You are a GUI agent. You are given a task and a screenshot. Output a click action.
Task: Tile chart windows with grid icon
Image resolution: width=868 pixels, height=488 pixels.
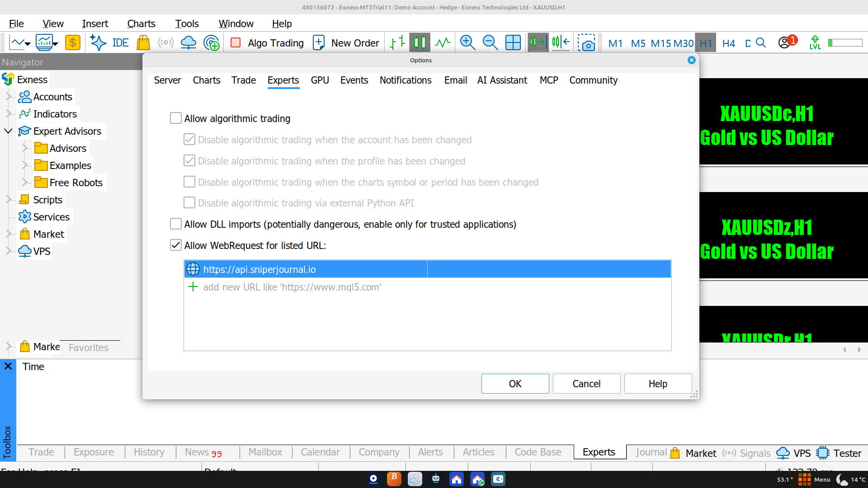coord(513,43)
